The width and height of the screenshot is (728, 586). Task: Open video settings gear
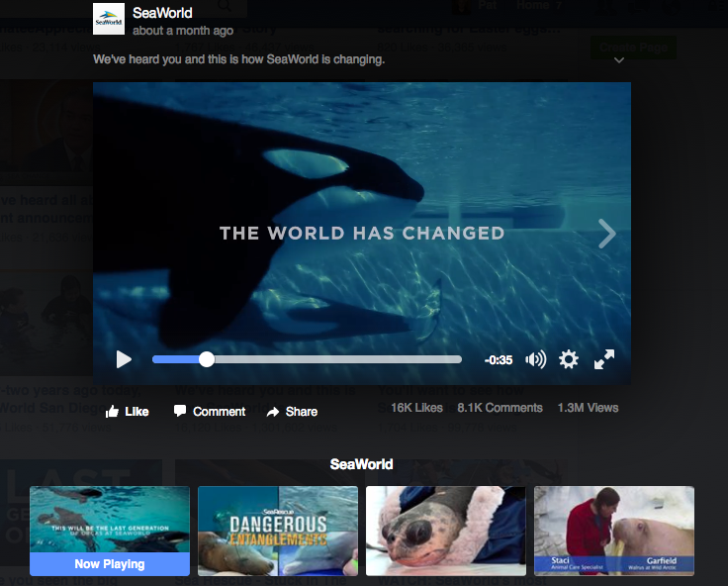(x=569, y=359)
